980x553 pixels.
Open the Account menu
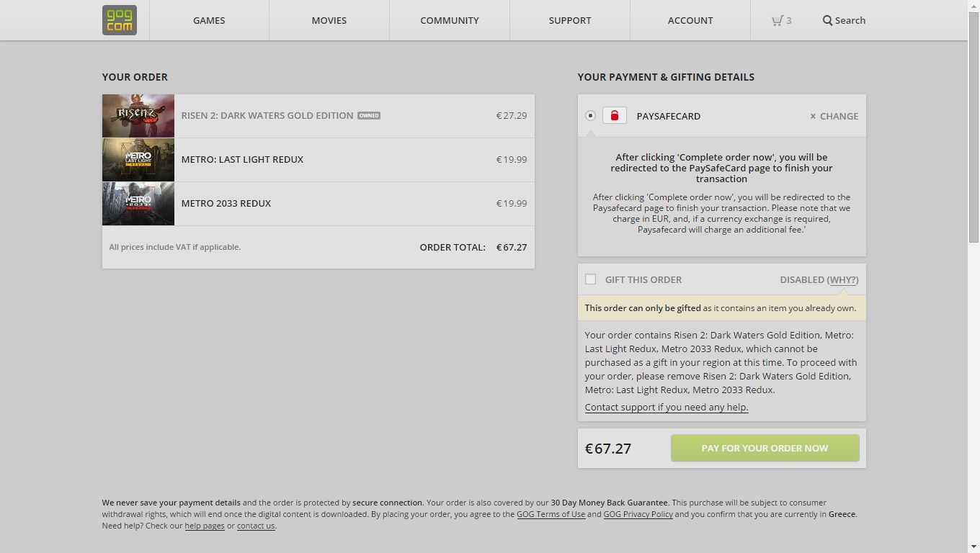point(690,20)
